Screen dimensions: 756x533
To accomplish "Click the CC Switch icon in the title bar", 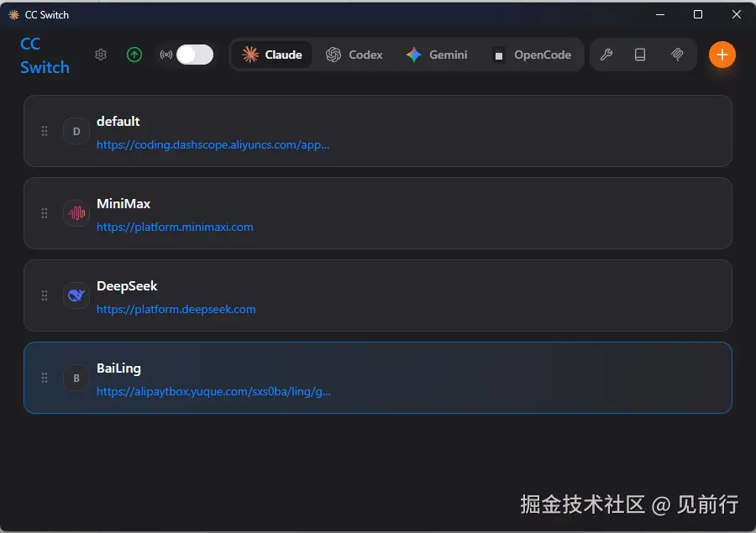I will (x=13, y=15).
